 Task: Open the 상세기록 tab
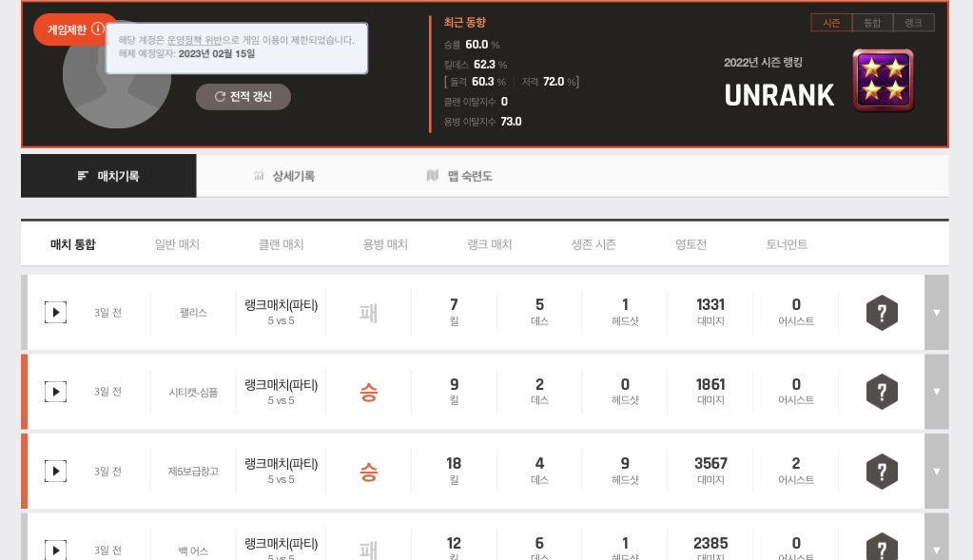coord(284,176)
